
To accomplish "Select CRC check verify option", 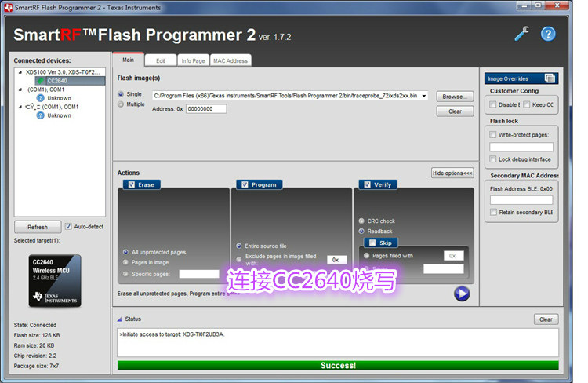I will 361,221.
